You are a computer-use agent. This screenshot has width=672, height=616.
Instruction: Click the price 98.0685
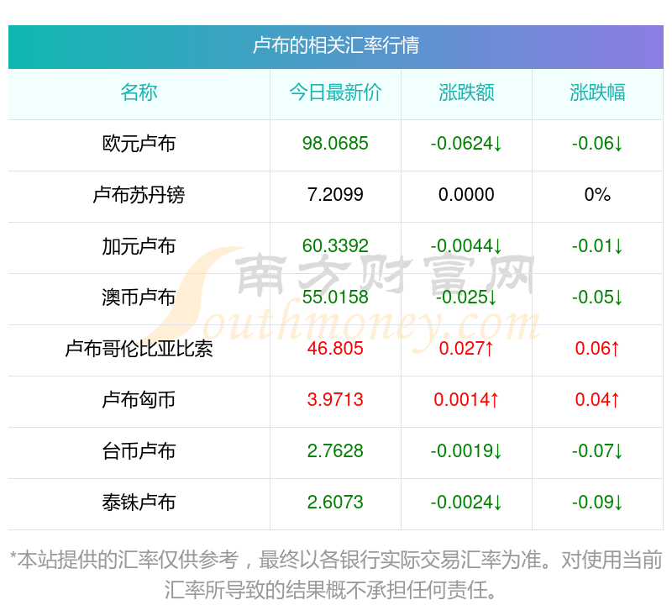(335, 144)
